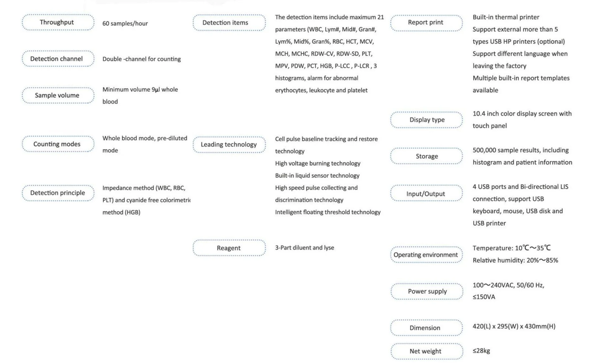Click the Operating environment label
This screenshot has height=364, width=592.
[x=426, y=255]
